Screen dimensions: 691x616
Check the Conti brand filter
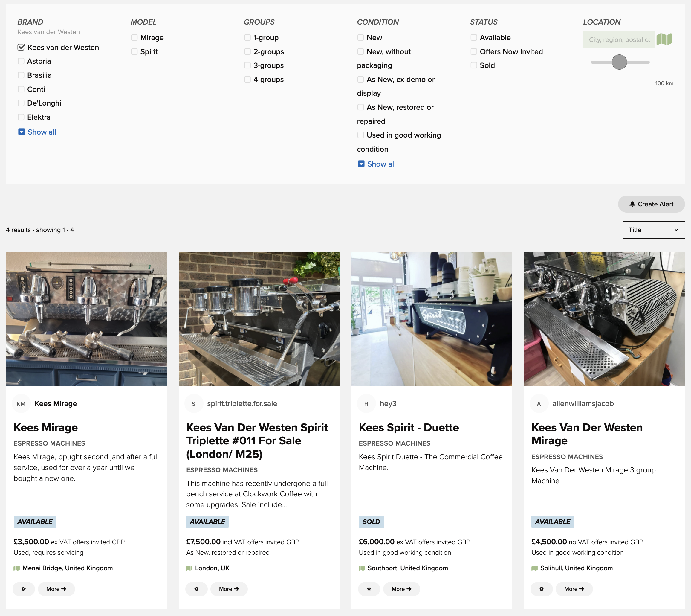point(21,89)
